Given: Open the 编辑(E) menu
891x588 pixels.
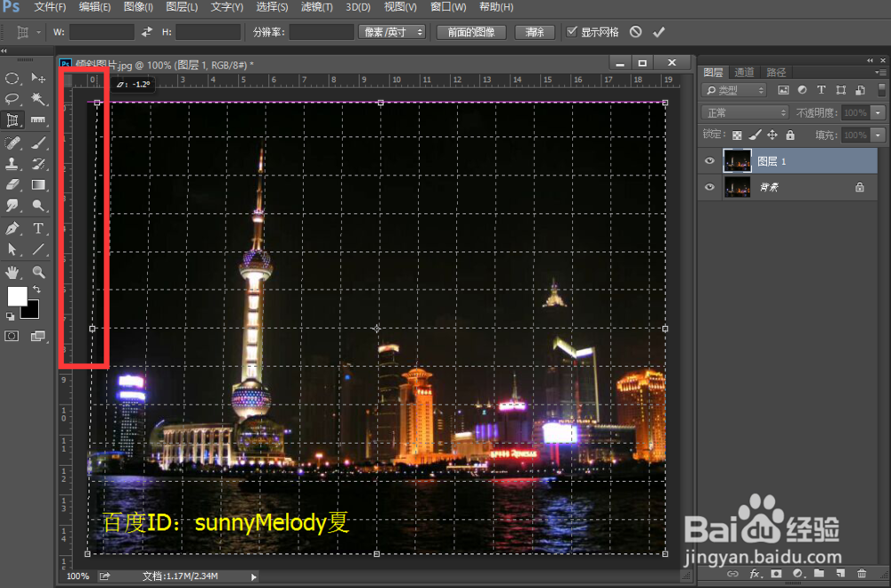Looking at the screenshot, I should tap(94, 7).
